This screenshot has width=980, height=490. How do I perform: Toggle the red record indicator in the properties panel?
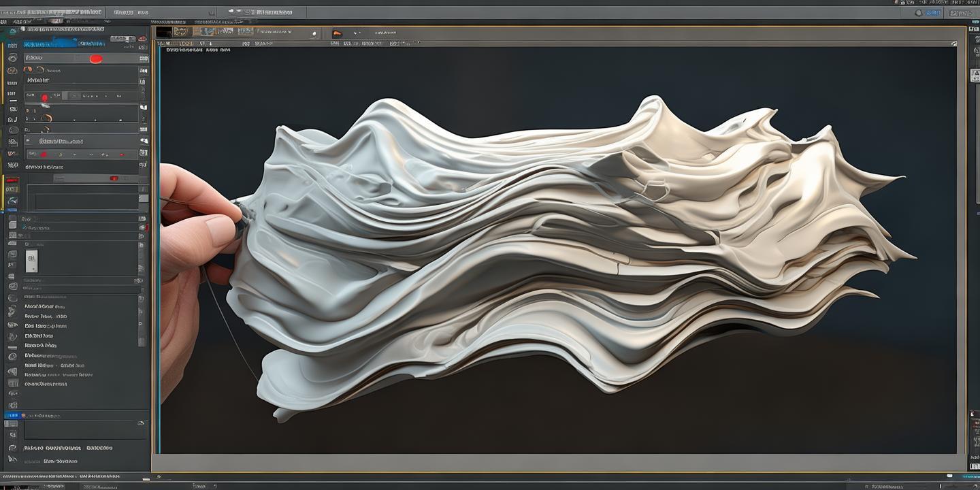[95, 59]
